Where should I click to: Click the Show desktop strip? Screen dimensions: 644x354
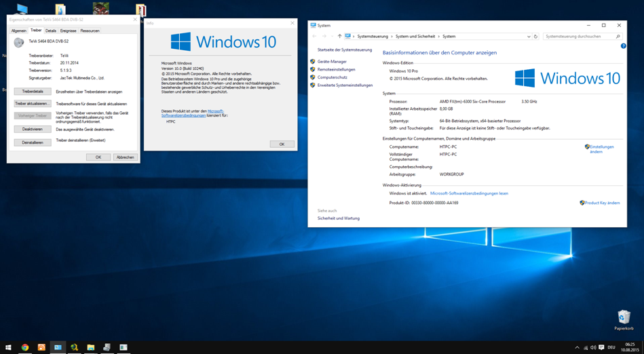(x=643, y=347)
